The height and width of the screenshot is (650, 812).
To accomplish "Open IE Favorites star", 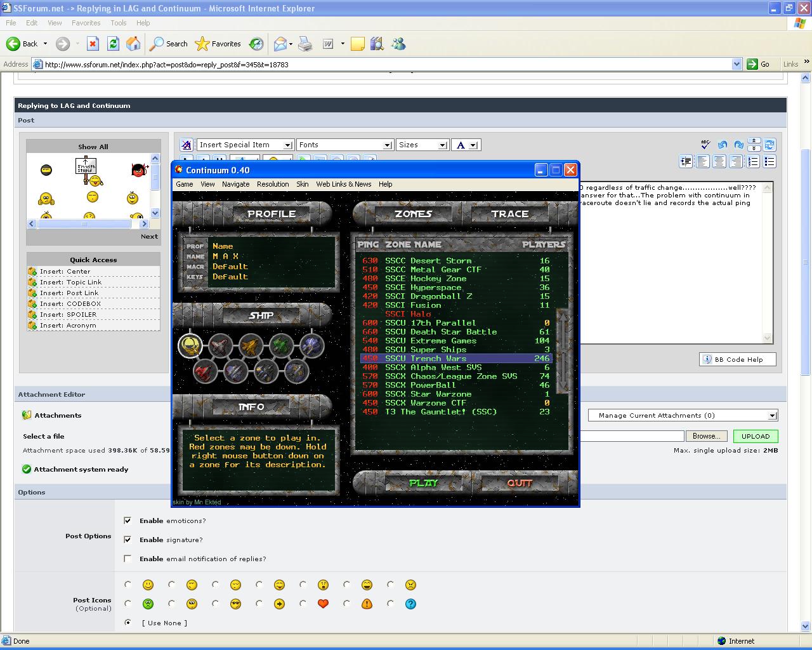I will [x=218, y=44].
